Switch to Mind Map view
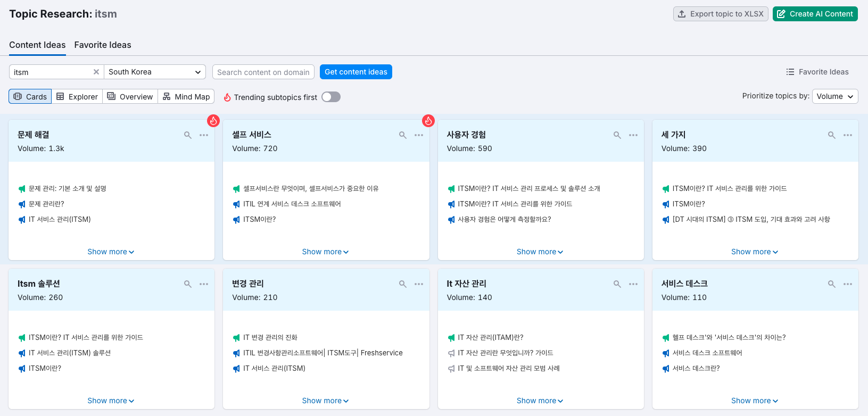The image size is (868, 416). (186, 96)
